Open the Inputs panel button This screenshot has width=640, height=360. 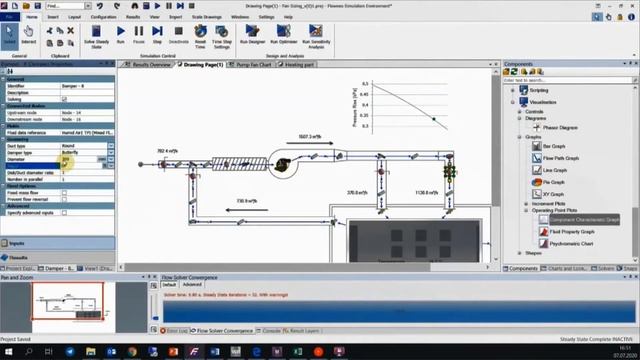[x=57, y=243]
